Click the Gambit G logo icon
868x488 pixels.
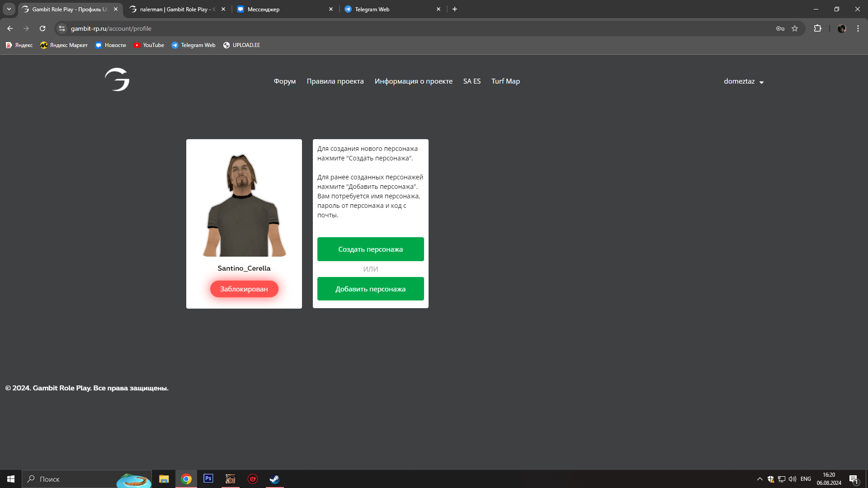click(x=117, y=80)
